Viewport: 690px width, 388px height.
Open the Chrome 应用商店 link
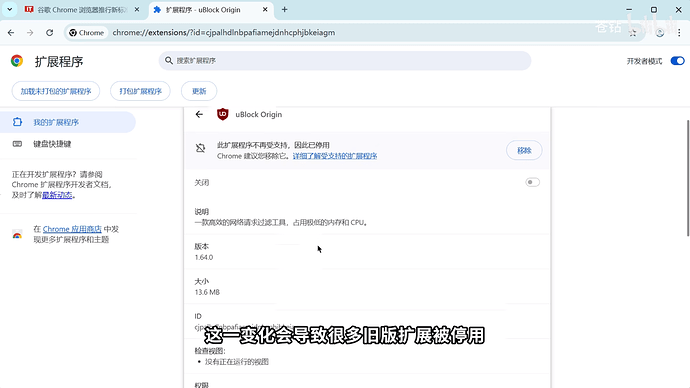[72, 229]
